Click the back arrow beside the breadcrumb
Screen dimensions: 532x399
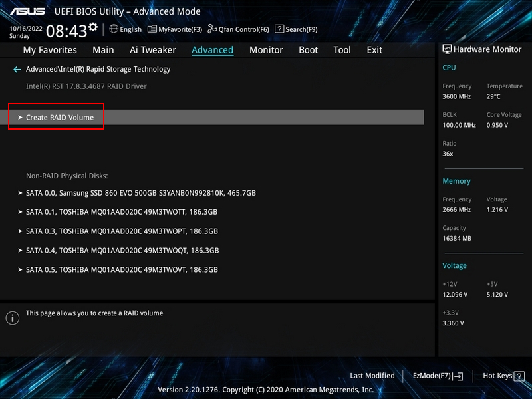17,70
